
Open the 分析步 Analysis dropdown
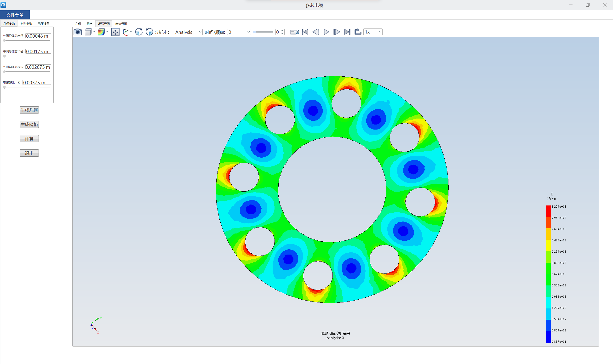point(188,32)
